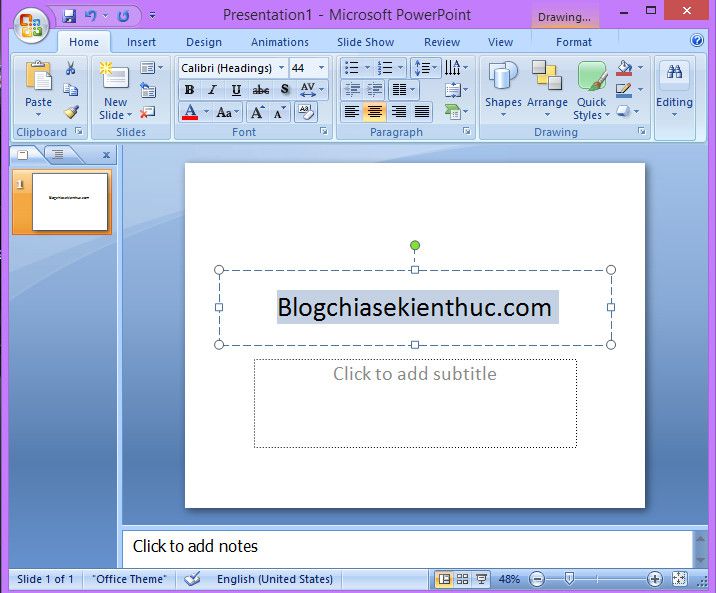
Task: Open the line spacing dropdown
Action: 426,68
